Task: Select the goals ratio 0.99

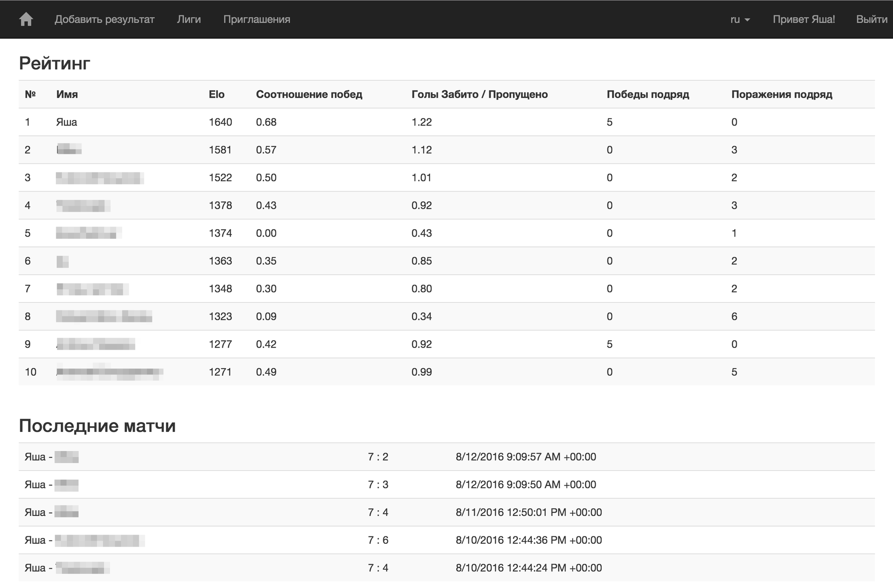Action: (422, 372)
